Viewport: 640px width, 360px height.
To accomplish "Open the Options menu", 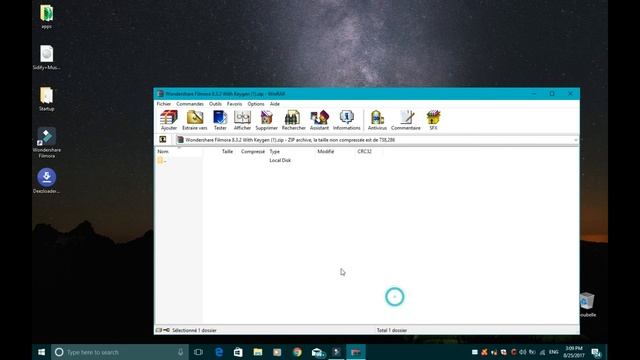I will 256,104.
